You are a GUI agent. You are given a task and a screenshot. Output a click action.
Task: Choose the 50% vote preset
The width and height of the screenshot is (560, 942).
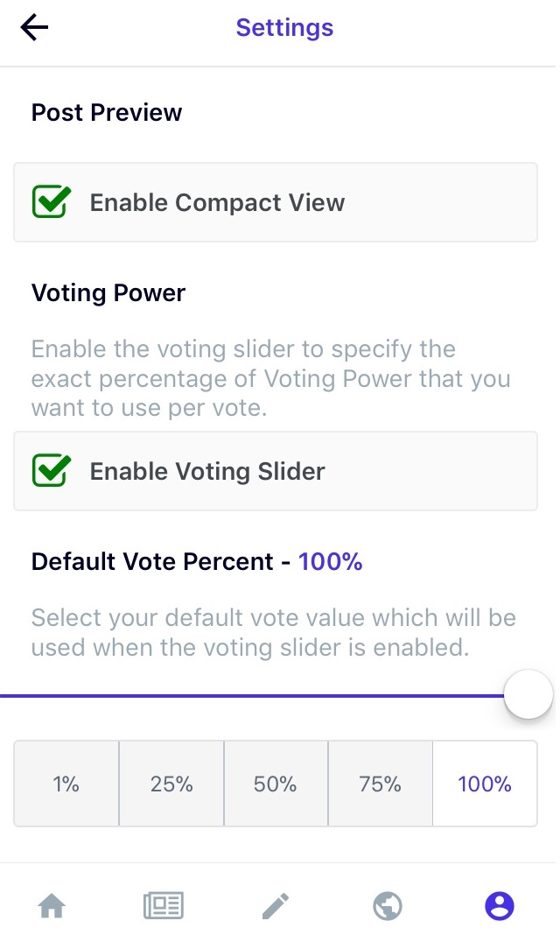coord(276,784)
